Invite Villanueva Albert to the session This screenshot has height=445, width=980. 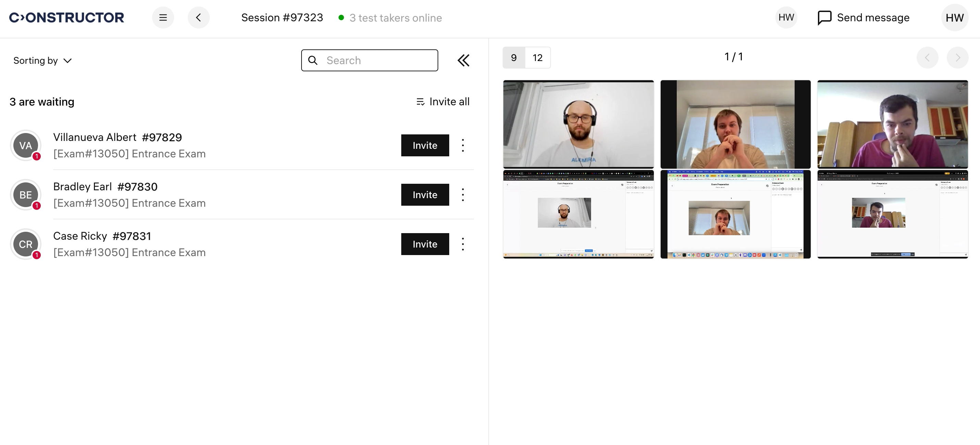pos(425,145)
